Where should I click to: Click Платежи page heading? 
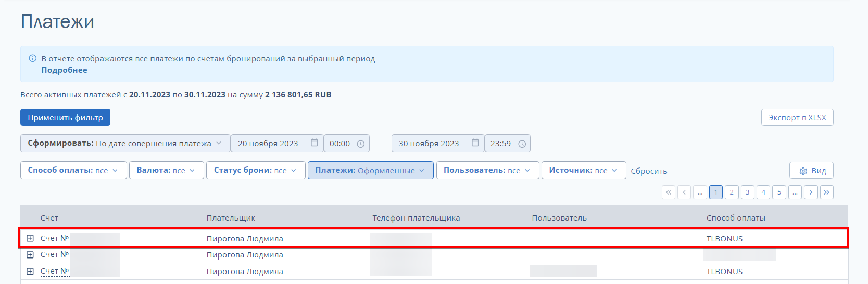pyautogui.click(x=57, y=22)
